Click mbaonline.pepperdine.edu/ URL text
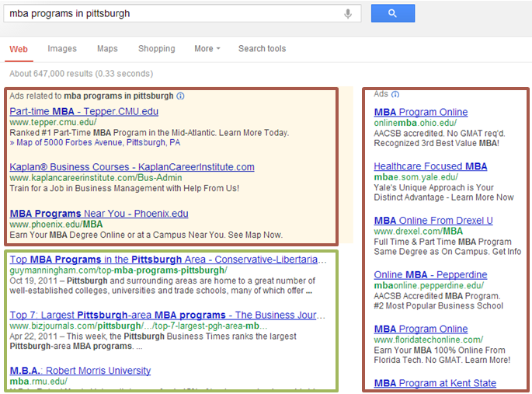Screen dimensions: 532x394 coord(429,285)
